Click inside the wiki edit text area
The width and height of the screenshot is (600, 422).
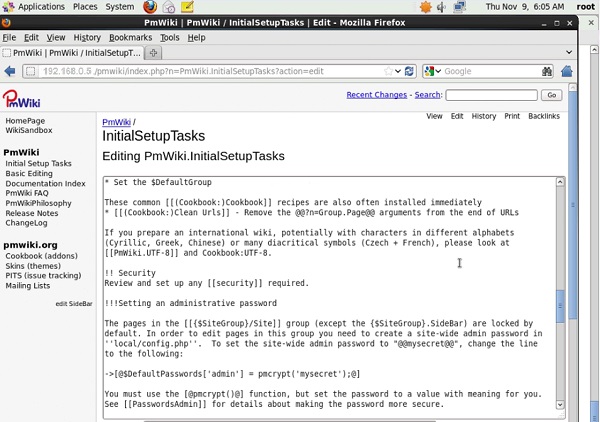pyautogui.click(x=329, y=298)
